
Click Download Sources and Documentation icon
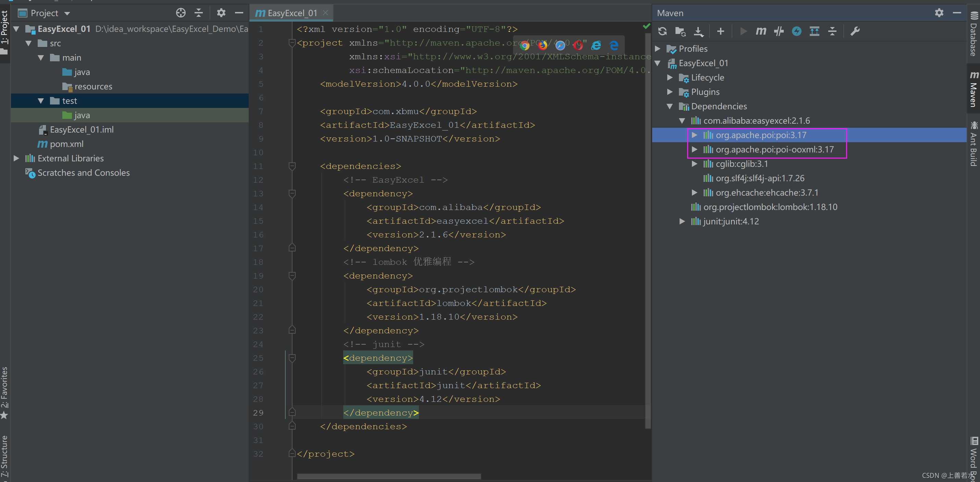click(698, 31)
